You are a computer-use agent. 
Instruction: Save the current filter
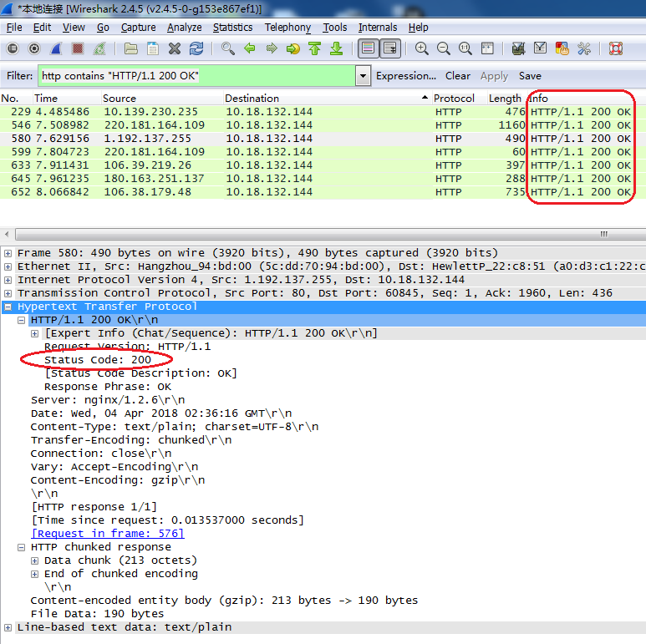(530, 76)
